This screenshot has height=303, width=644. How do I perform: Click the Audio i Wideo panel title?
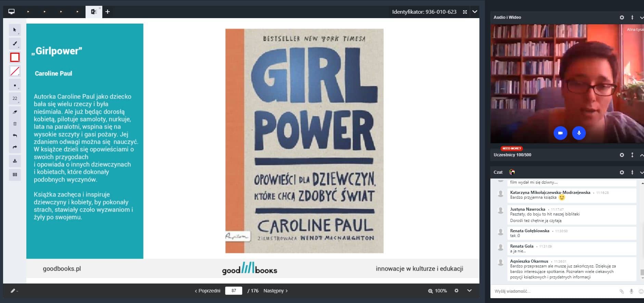pyautogui.click(x=507, y=17)
